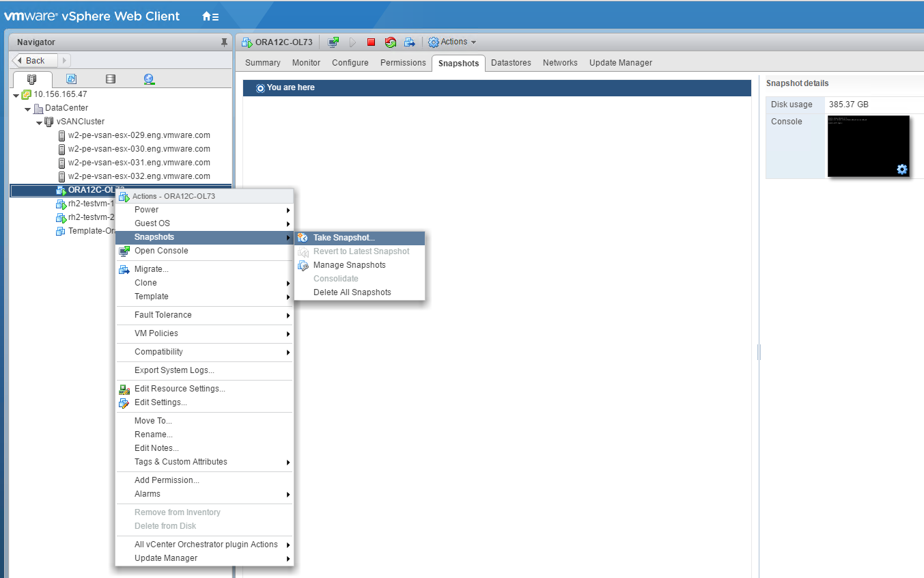Choose Add Permission... in context menu
The image size is (924, 578).
pos(204,480)
